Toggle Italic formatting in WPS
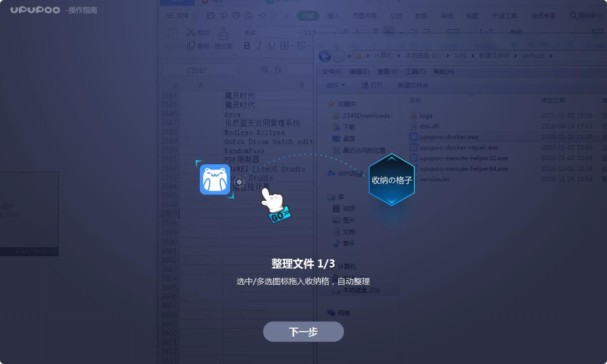 [x=259, y=45]
